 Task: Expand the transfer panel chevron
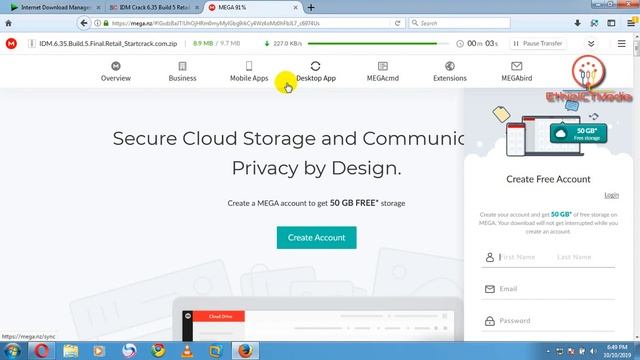click(591, 44)
